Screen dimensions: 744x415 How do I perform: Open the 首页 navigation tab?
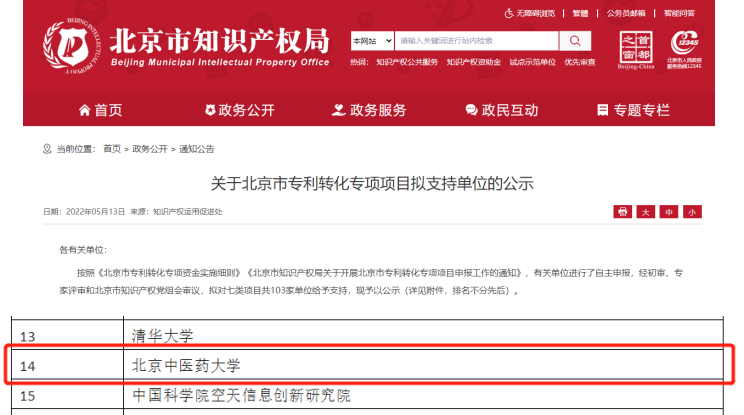tap(99, 110)
